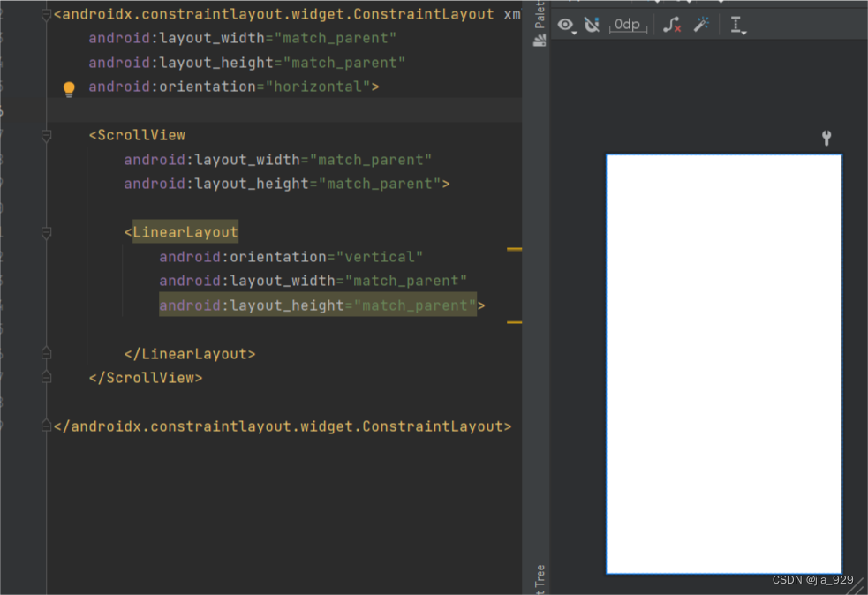Click fold marker at closing ScrollView tag
This screenshot has height=595, width=868.
point(47,378)
